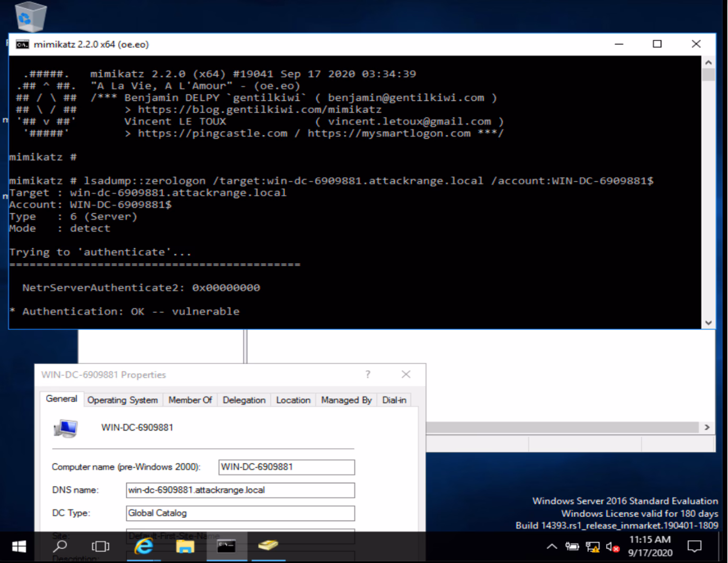Click the DNS name text field
Screen dimensions: 728x563
click(240, 490)
